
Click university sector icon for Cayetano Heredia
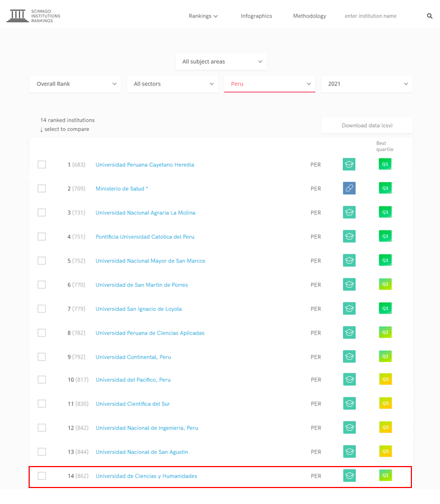coord(349,165)
